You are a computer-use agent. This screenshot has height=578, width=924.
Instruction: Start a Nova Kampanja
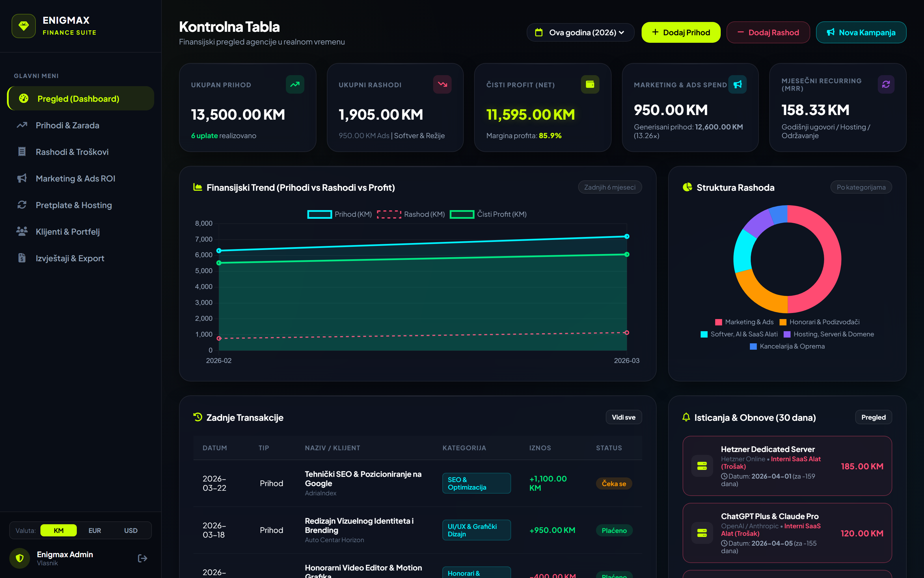[861, 32]
